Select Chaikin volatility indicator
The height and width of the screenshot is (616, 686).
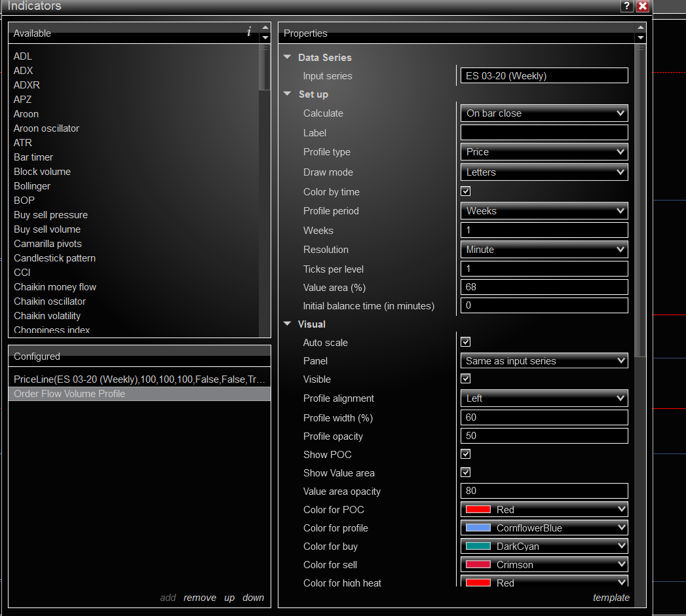(47, 316)
